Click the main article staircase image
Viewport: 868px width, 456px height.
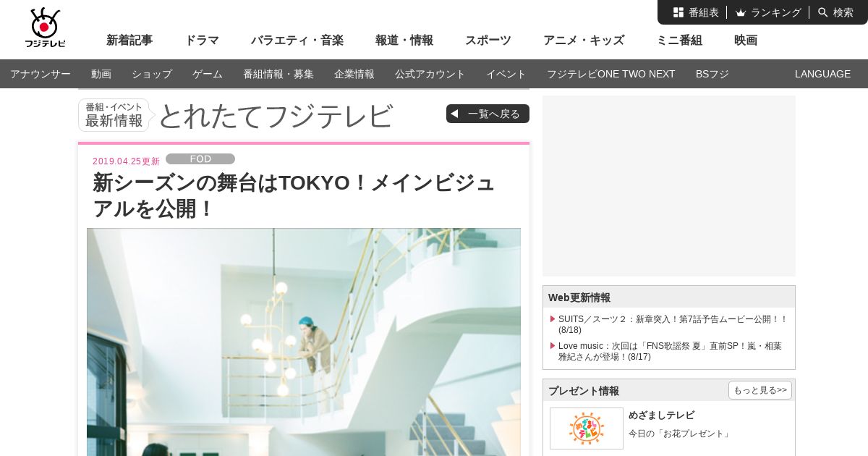[x=304, y=342]
